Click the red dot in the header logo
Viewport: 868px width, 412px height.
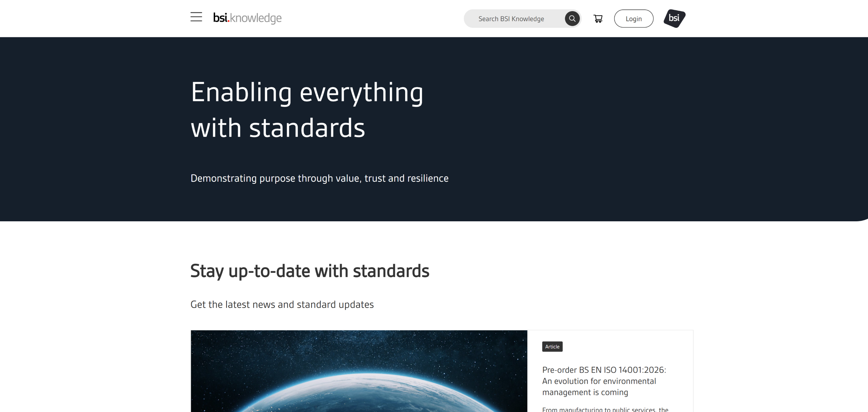point(228,21)
